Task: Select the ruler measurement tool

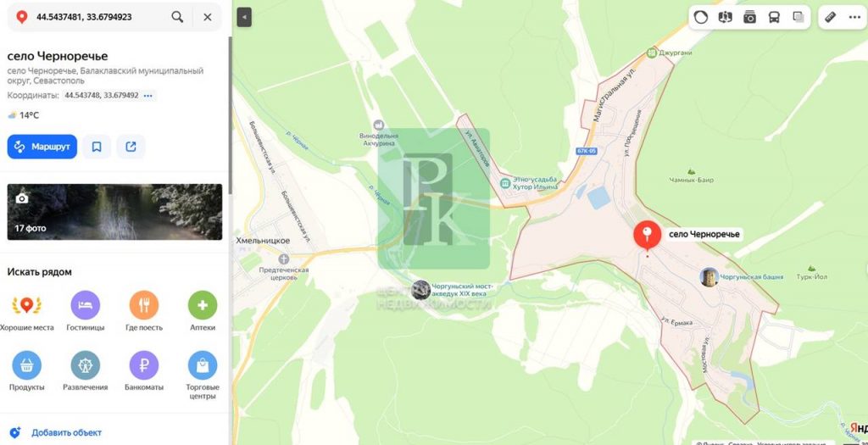Action: [830, 17]
